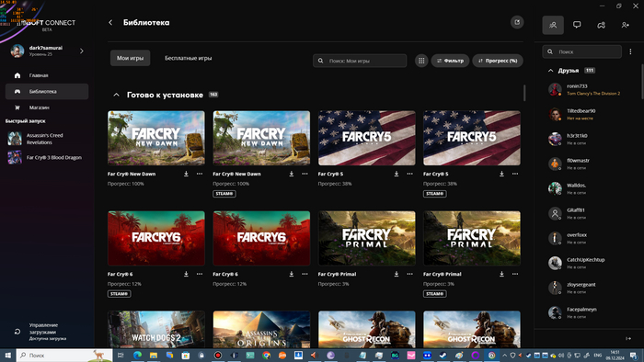Click the download manager refresh icon

[17, 332]
